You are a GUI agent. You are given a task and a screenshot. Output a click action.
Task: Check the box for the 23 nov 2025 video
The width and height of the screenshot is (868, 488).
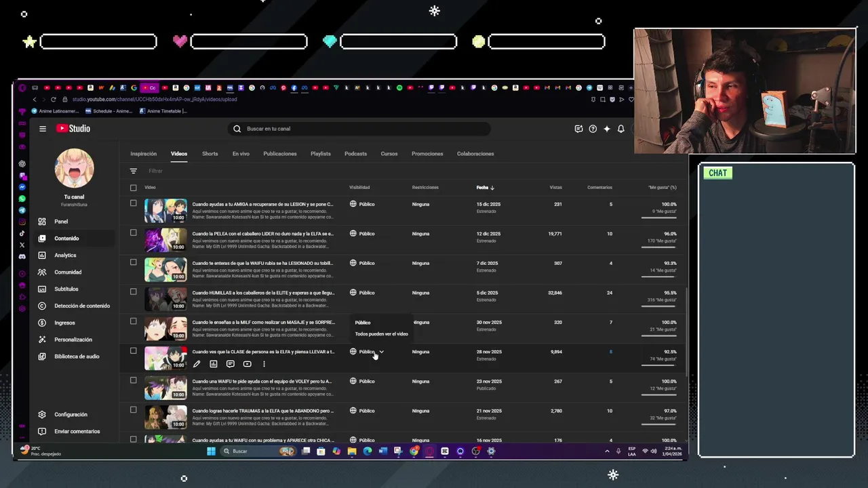pyautogui.click(x=134, y=380)
